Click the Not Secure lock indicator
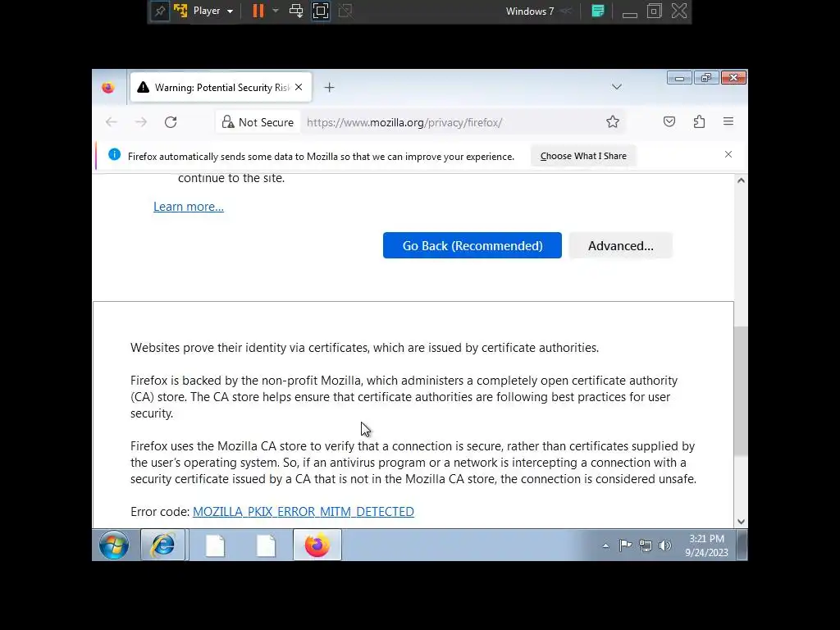This screenshot has width=840, height=630. pos(258,122)
